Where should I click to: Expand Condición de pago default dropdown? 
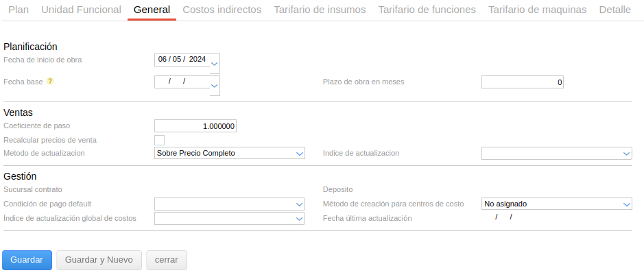[x=299, y=204]
